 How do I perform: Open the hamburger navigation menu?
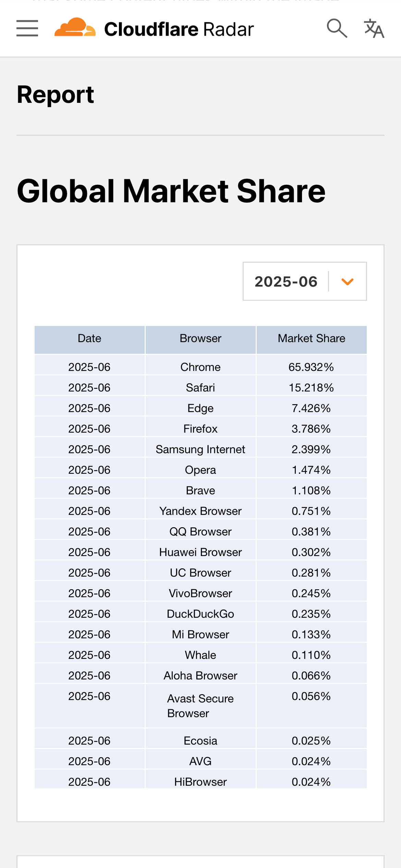coord(27,28)
